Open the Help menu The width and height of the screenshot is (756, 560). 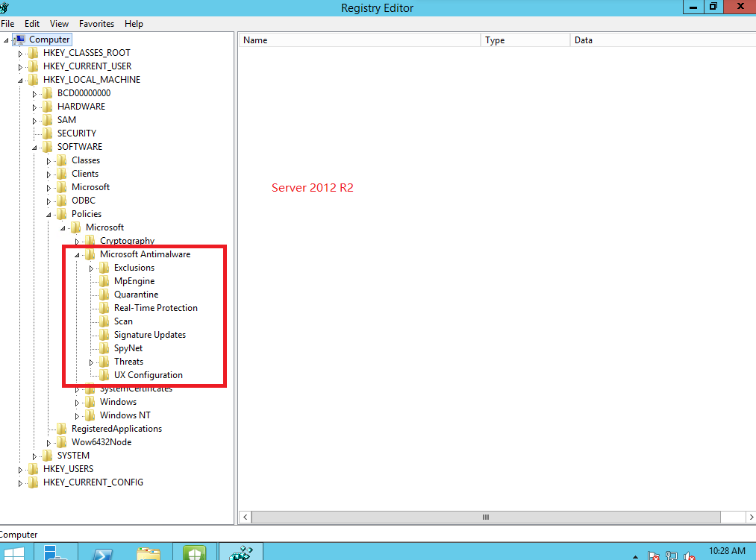click(134, 24)
